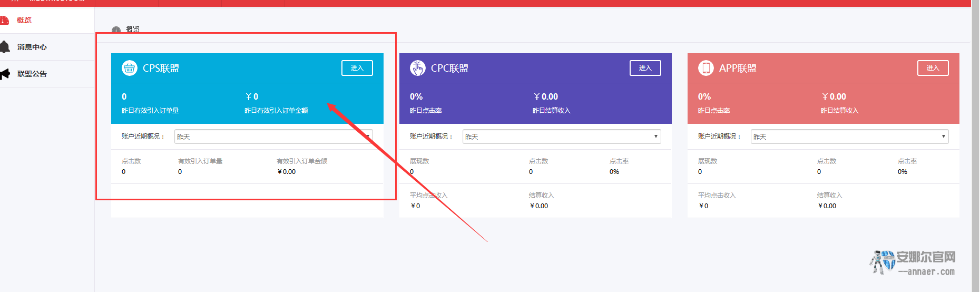Click the breadcrumb icon next to 概览
The height and width of the screenshot is (292, 980).
116,30
